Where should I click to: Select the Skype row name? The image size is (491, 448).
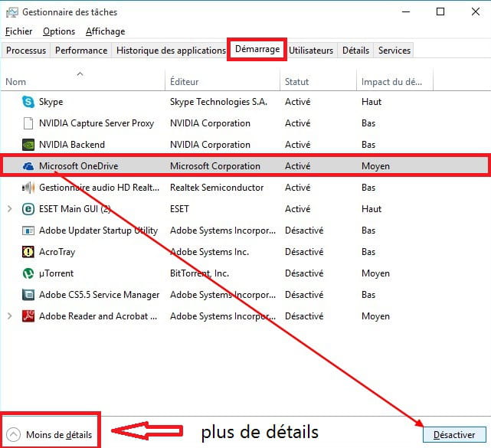[51, 102]
